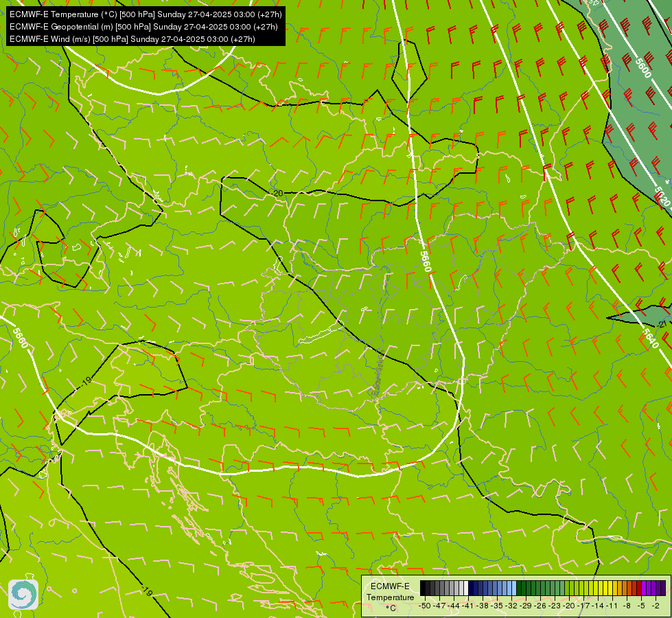This screenshot has height=618, width=672.
Task: Click the -5 tick label in the legend
Action: 640,606
